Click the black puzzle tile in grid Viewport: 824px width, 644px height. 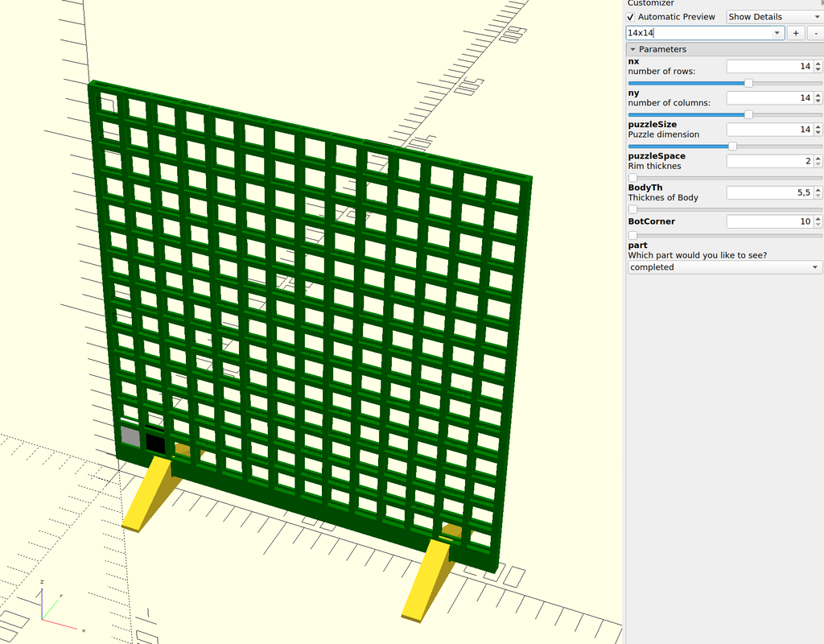point(154,443)
